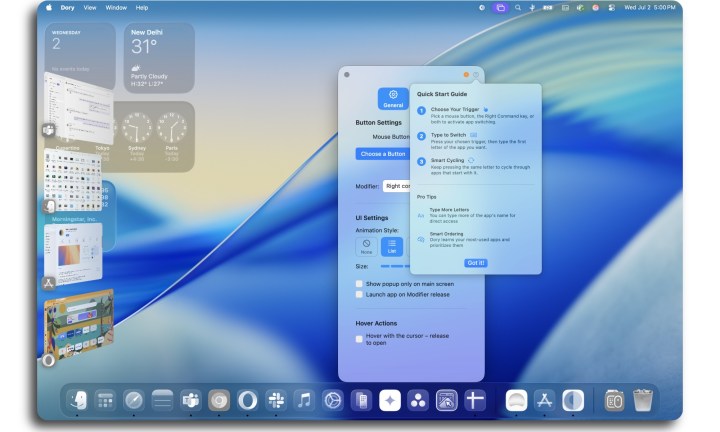Select None animation style
Image resolution: width=720 pixels, height=432 pixels.
coord(367,245)
